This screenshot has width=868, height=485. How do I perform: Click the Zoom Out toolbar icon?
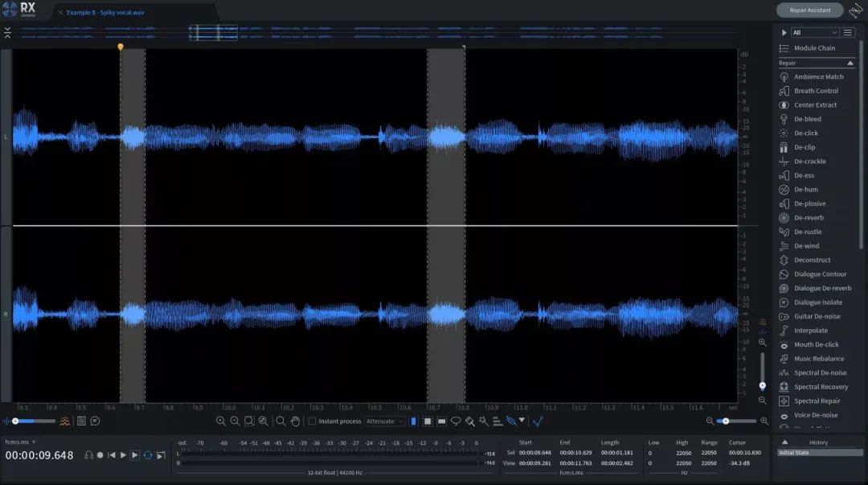tap(235, 421)
